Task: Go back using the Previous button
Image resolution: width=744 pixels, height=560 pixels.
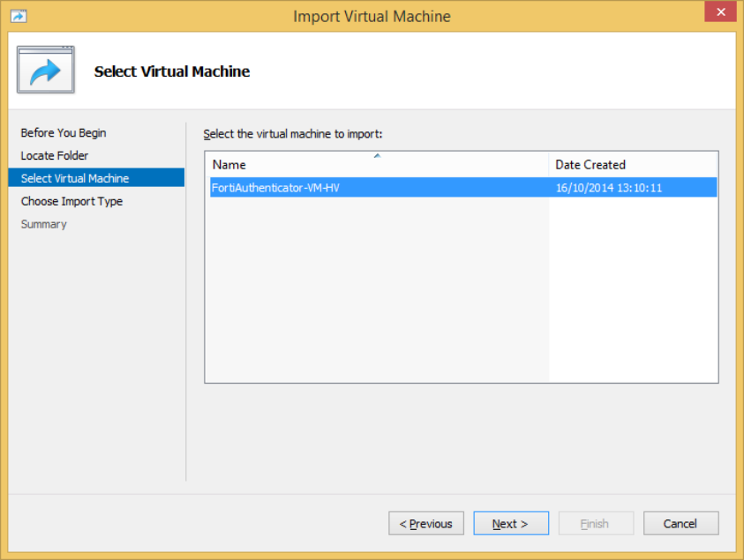Action: 426,523
